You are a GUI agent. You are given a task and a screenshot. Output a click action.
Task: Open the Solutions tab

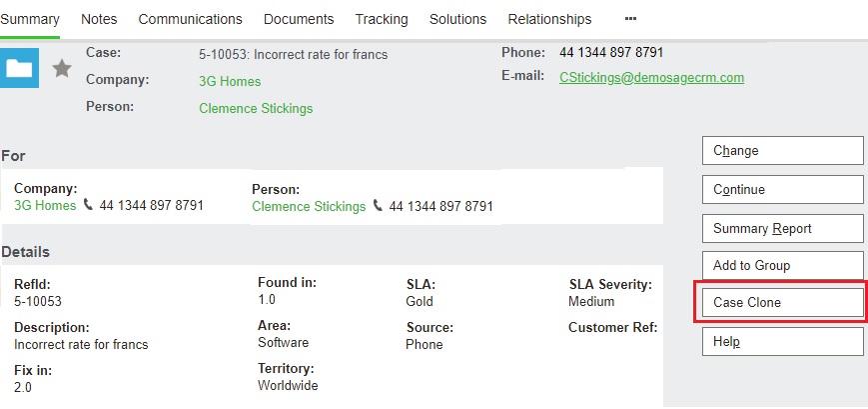pyautogui.click(x=457, y=19)
